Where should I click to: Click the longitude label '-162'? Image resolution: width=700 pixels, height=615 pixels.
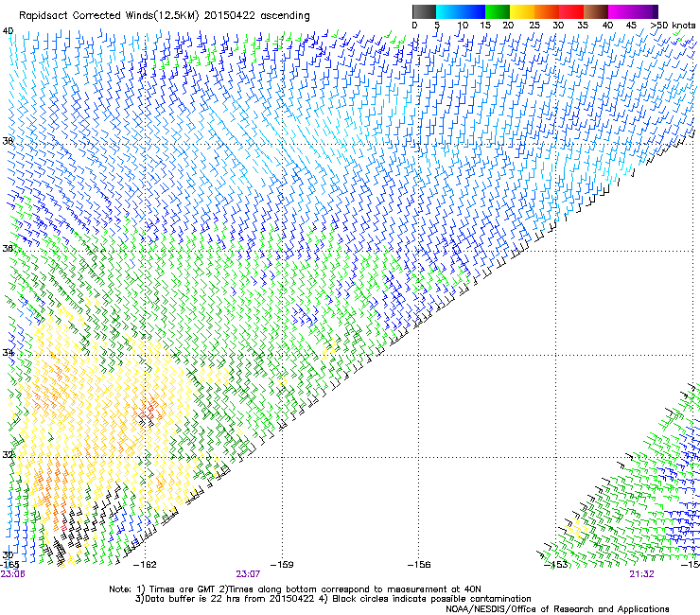(145, 565)
